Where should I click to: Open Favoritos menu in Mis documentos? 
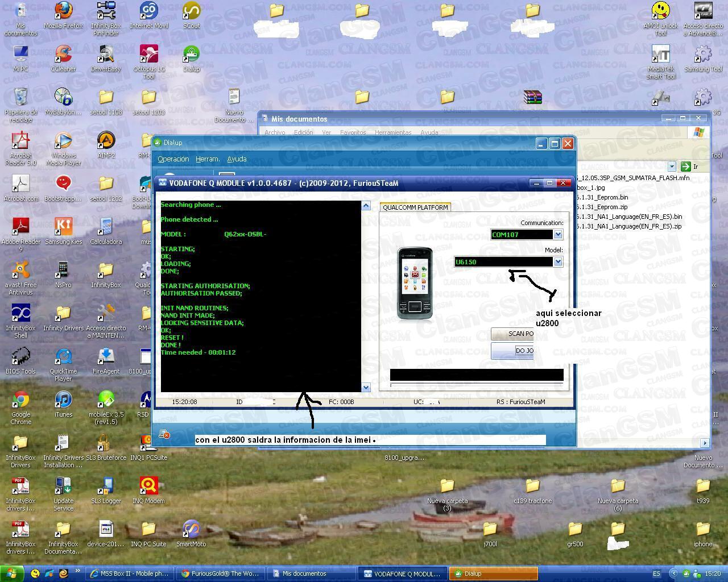pos(353,132)
